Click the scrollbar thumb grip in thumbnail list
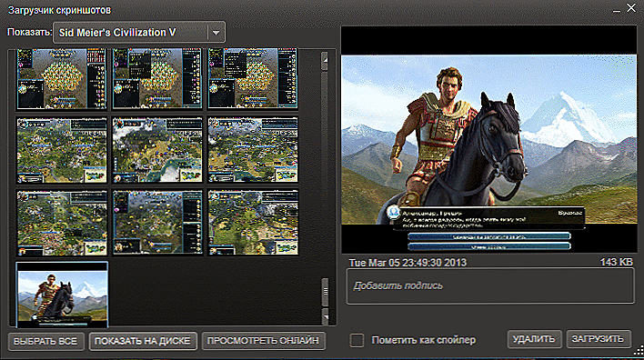644x360 pixels. 325,292
